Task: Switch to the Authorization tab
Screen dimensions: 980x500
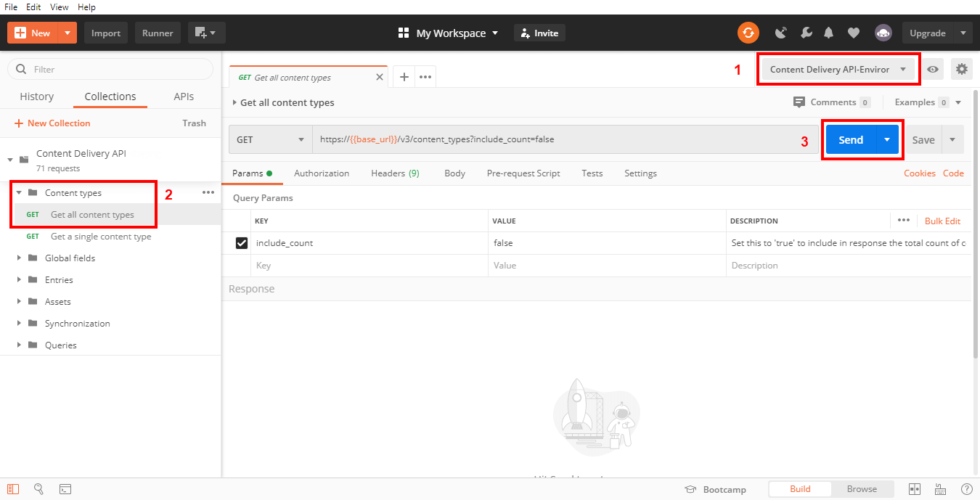Action: coord(322,173)
